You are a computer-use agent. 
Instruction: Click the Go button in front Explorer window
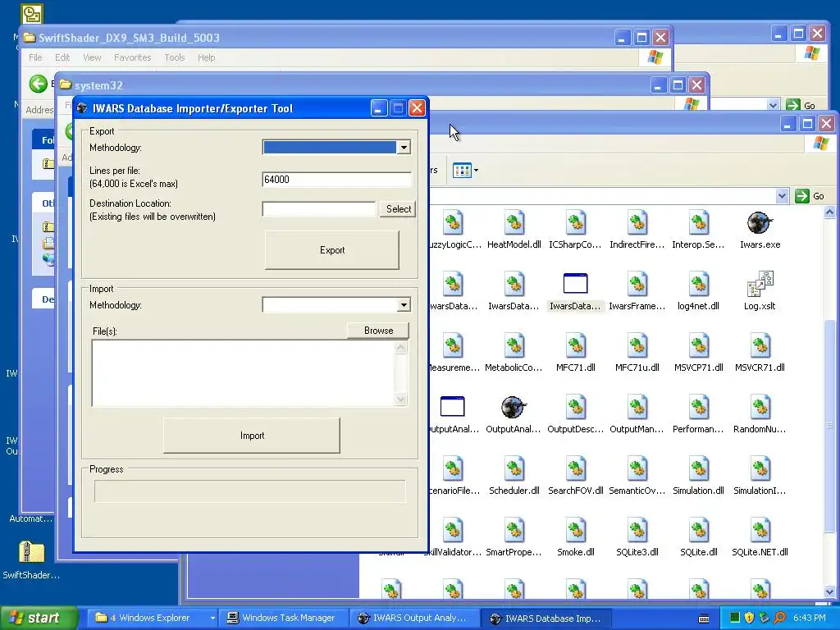click(x=810, y=196)
